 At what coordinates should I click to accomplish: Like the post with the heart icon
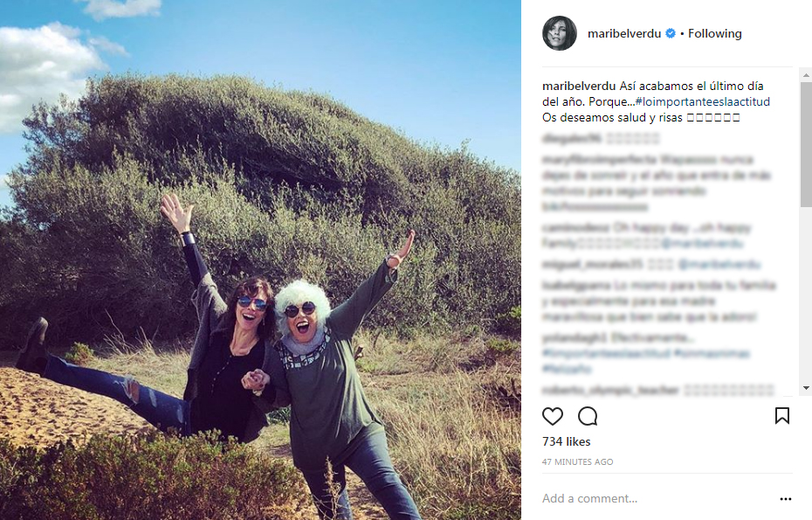coord(553,416)
